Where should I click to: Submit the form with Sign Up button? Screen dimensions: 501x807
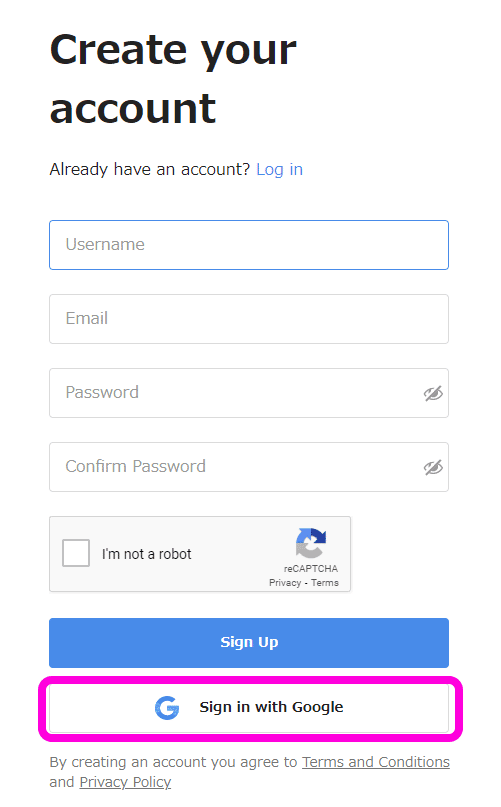click(x=249, y=643)
